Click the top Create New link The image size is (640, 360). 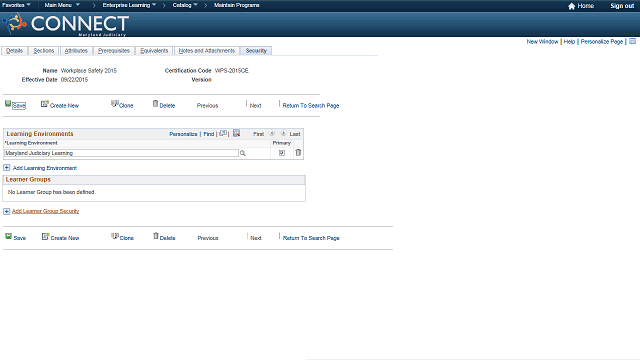click(64, 105)
